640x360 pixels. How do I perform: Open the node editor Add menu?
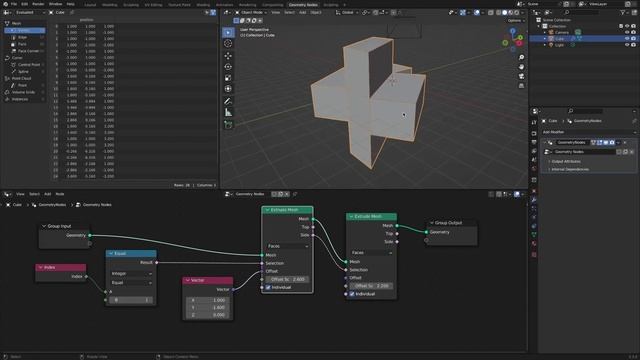pyautogui.click(x=47, y=194)
